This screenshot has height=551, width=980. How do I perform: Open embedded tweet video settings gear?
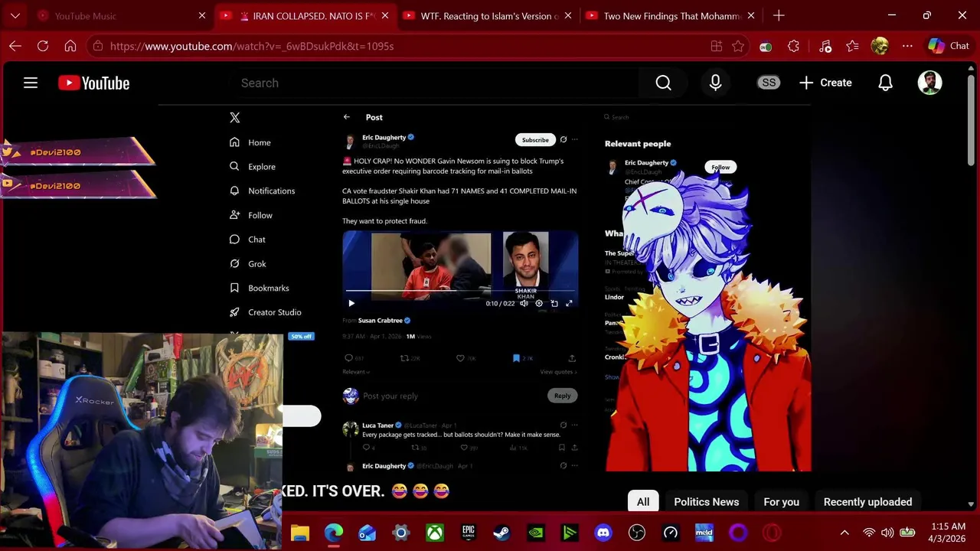(539, 304)
